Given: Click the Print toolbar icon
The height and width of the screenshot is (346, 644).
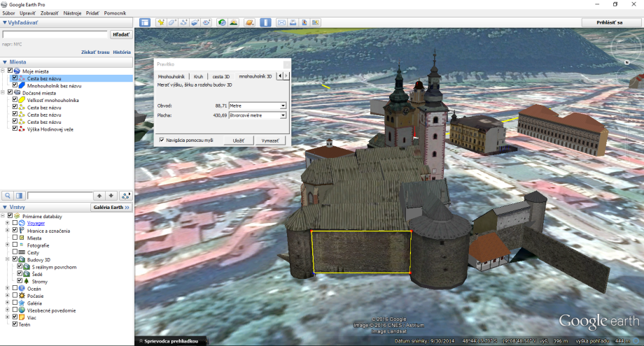Looking at the screenshot, I should [293, 22].
